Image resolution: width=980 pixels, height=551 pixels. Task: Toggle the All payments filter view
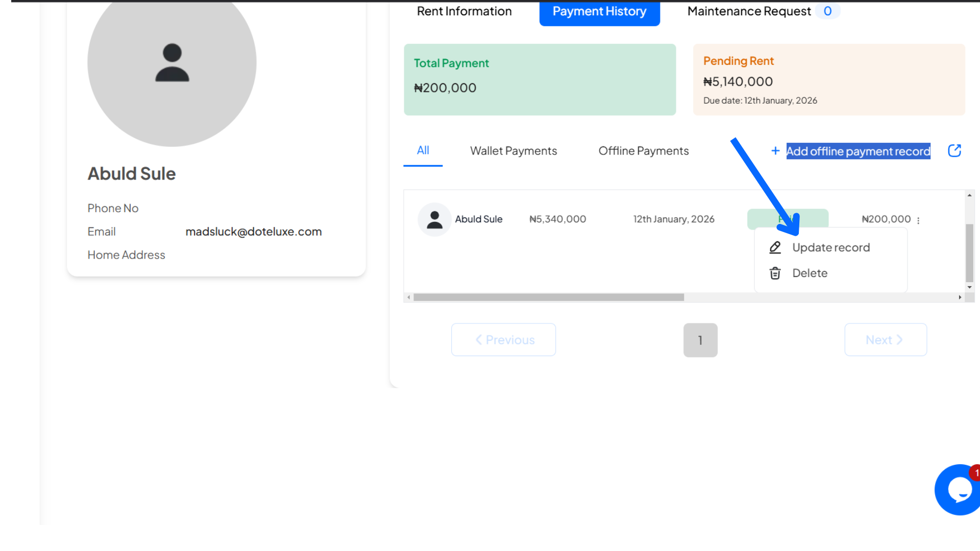(x=423, y=150)
